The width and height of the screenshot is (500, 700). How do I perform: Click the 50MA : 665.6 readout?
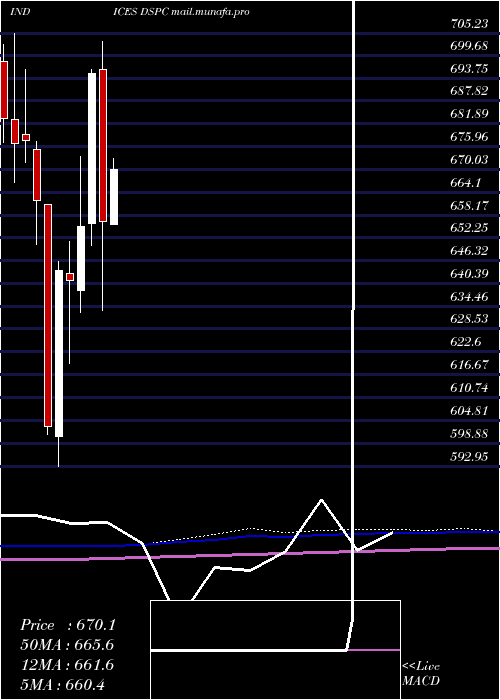(67, 645)
